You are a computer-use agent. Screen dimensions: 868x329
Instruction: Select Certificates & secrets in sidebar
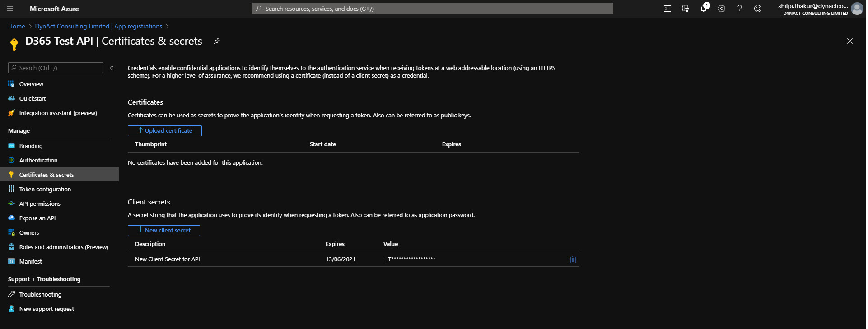pyautogui.click(x=59, y=175)
